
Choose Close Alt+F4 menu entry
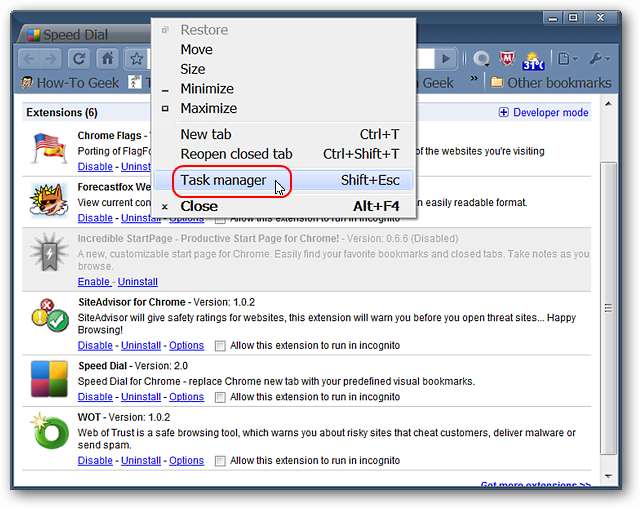coord(284,206)
